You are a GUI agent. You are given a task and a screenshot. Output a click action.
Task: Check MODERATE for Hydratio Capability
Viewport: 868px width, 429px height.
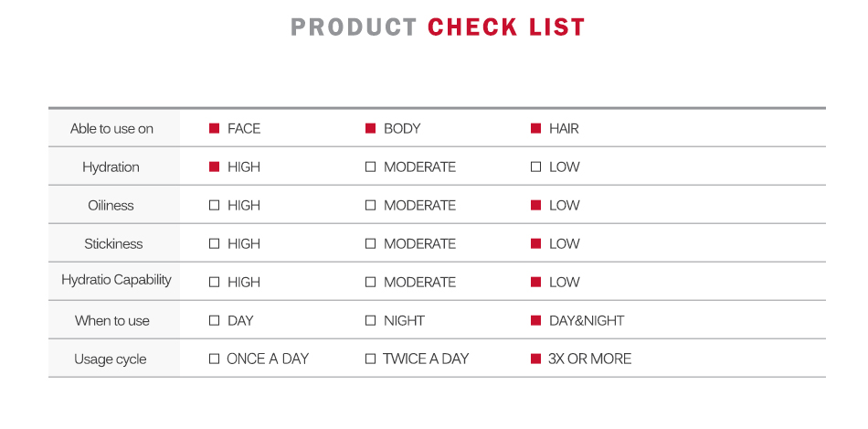(371, 283)
